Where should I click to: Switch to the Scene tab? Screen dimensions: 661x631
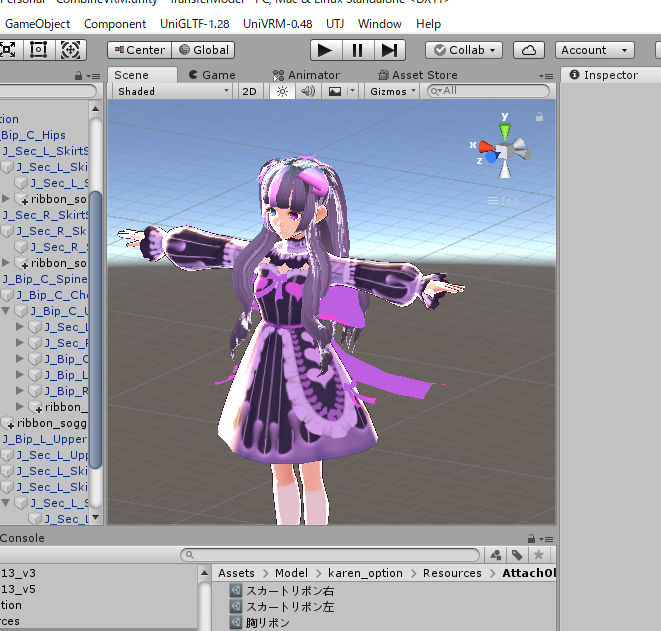click(141, 75)
